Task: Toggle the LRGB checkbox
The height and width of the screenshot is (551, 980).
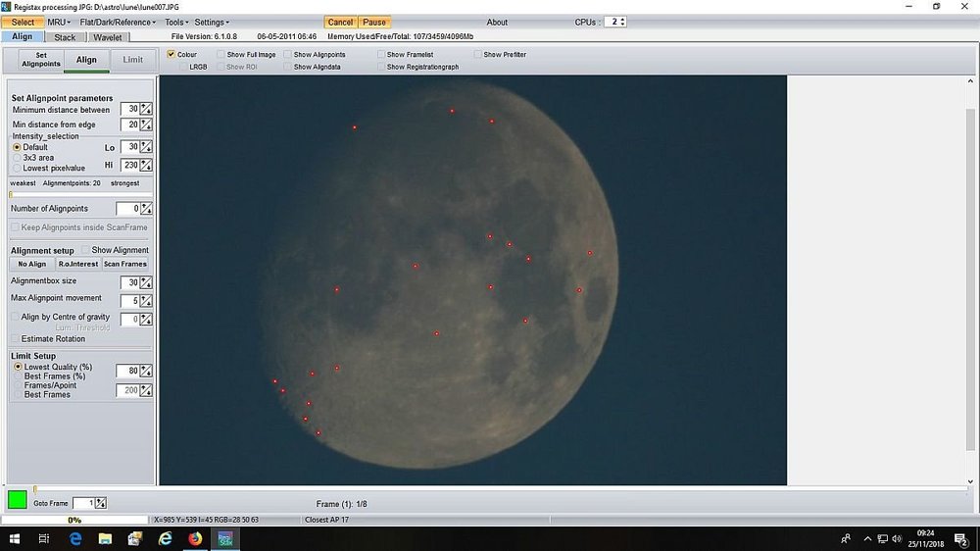Action: 183,67
